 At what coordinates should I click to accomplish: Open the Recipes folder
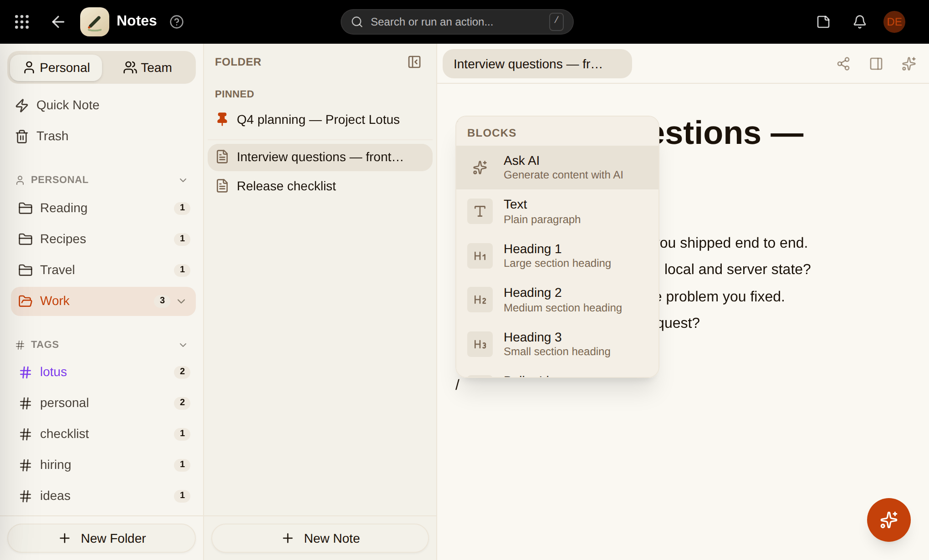[x=103, y=239]
